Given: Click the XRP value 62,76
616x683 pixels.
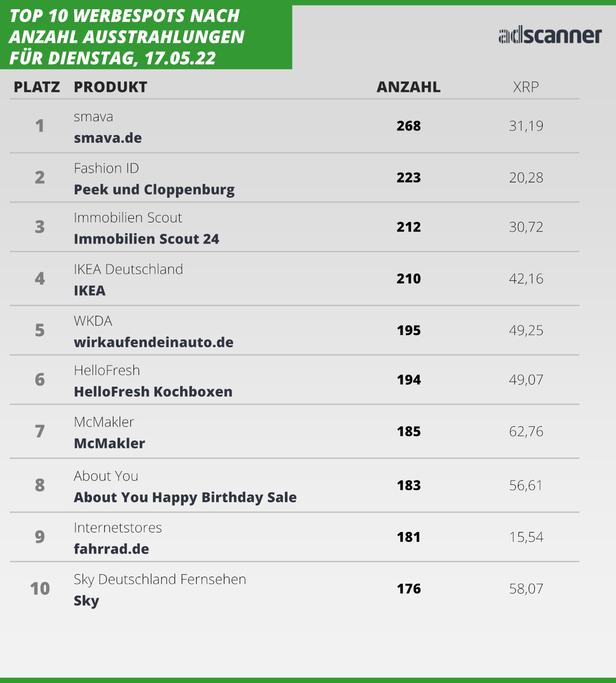Looking at the screenshot, I should tap(526, 431).
